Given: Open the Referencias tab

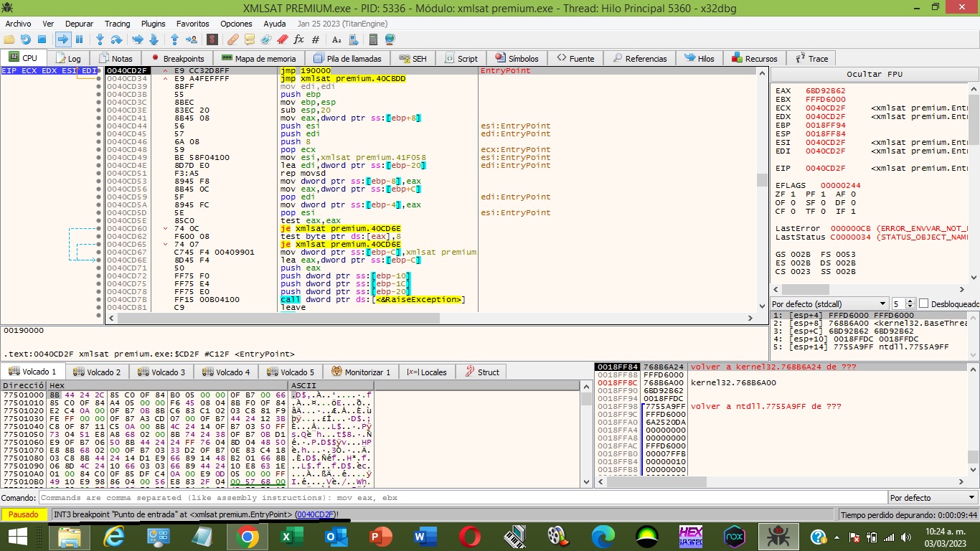Looking at the screenshot, I should tap(640, 58).
